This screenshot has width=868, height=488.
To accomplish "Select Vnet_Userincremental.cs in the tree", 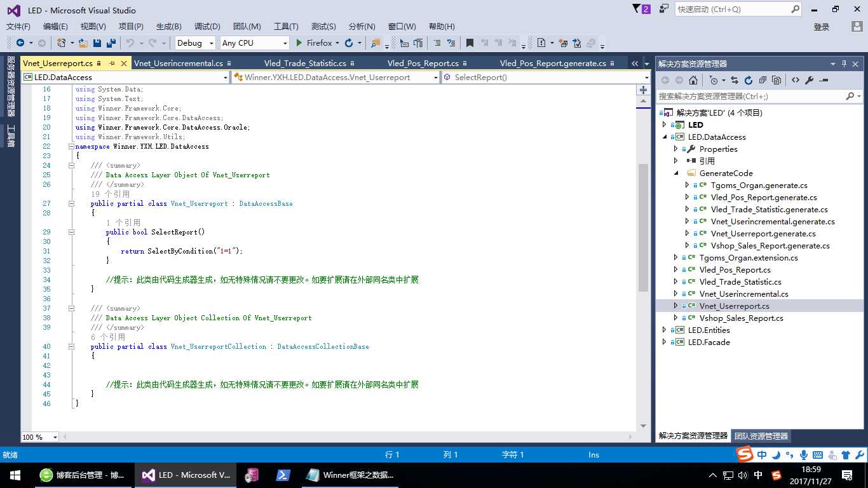I will (x=743, y=294).
